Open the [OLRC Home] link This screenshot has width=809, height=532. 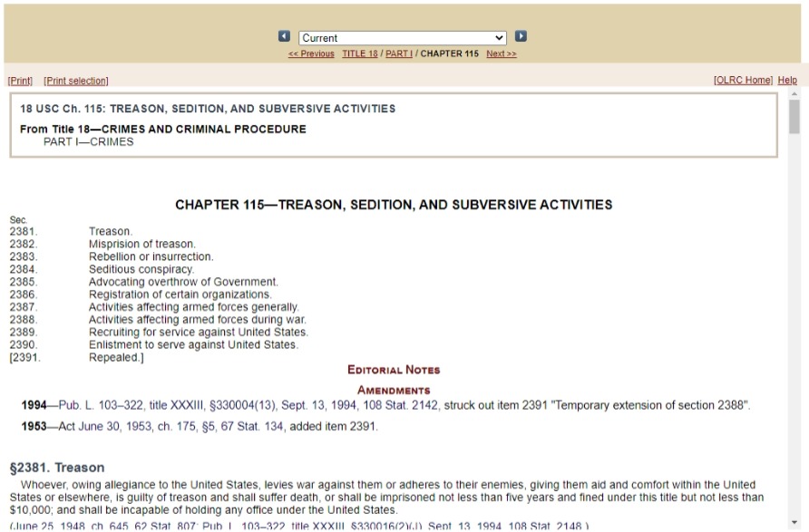tap(743, 80)
